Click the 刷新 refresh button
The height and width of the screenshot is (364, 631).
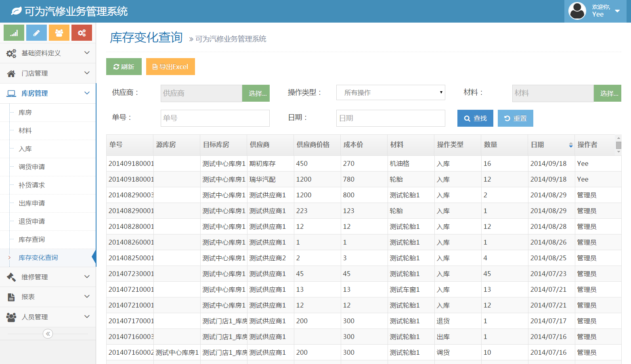(x=124, y=67)
